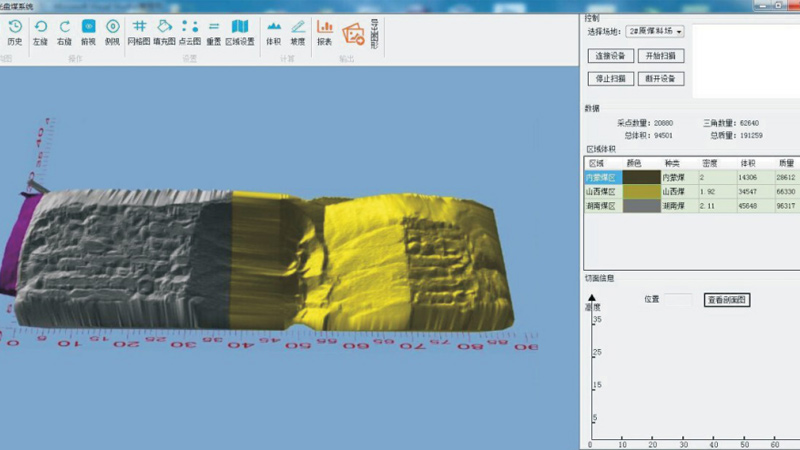The height and width of the screenshot is (450, 800).
Task: Open the 报表 report icon
Action: [x=325, y=32]
